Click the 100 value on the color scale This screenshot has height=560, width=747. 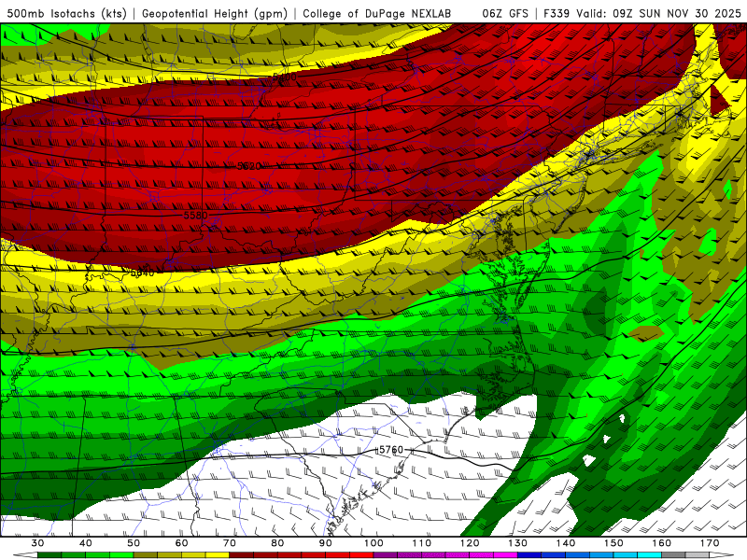tap(373, 543)
